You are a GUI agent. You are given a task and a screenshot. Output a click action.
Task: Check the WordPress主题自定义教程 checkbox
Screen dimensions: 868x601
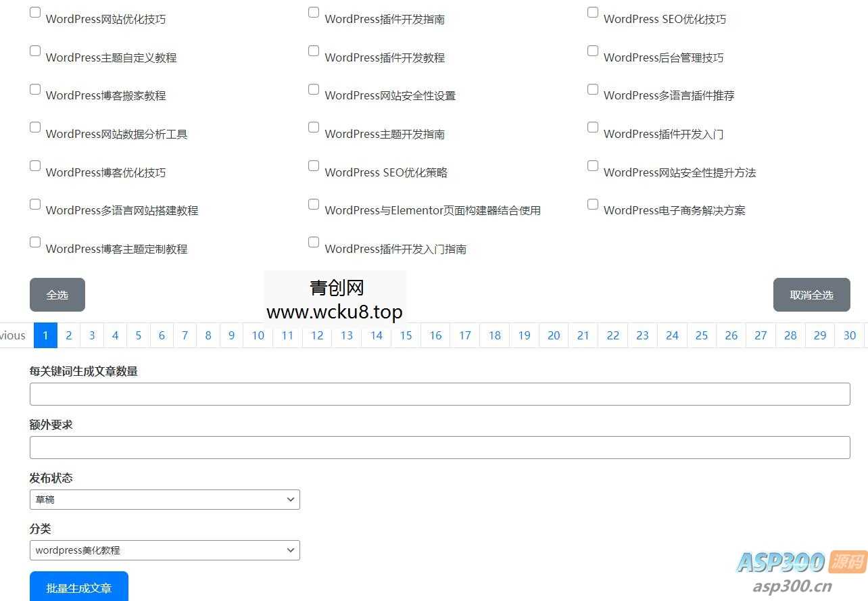tap(34, 50)
